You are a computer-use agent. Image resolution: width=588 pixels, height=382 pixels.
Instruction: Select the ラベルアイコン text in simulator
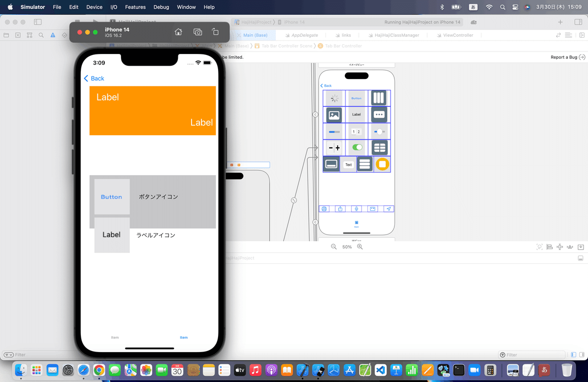156,235
